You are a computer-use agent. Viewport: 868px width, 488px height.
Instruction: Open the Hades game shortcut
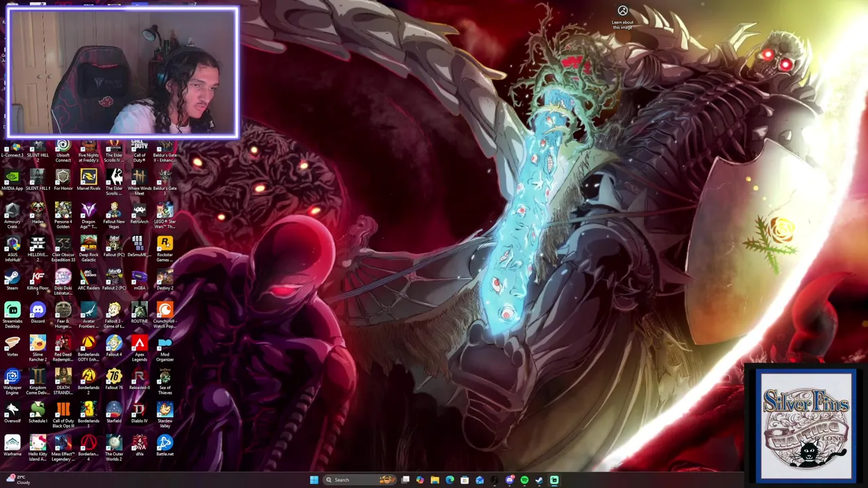37,214
